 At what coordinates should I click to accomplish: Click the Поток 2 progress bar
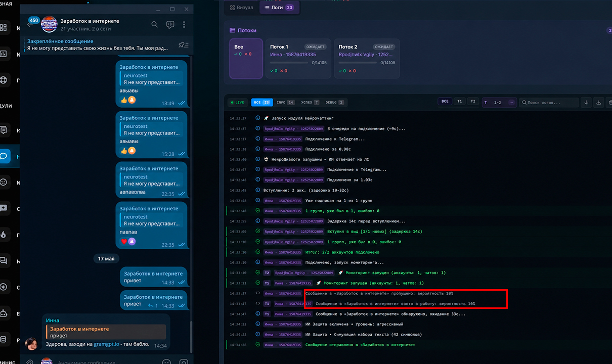(358, 63)
